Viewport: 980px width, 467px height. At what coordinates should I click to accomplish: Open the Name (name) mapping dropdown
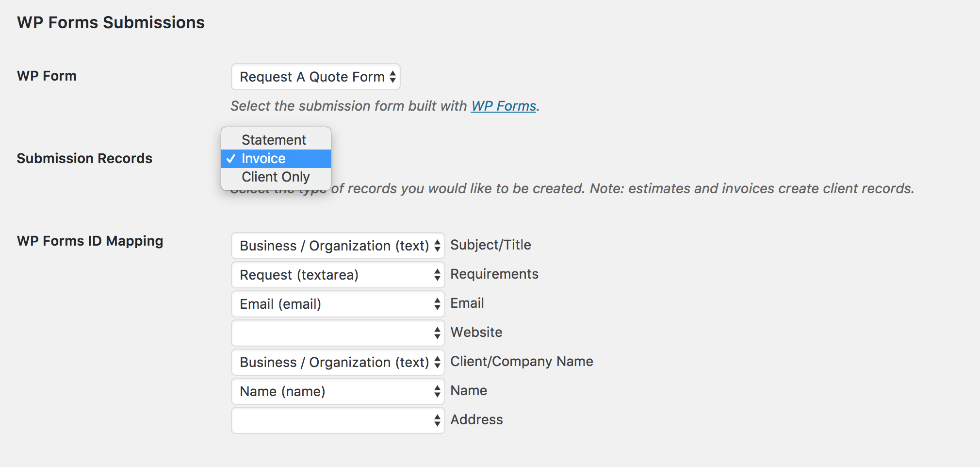point(338,391)
